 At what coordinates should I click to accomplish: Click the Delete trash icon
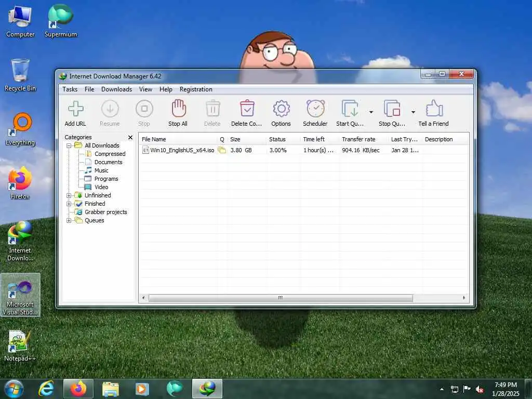coord(212,109)
